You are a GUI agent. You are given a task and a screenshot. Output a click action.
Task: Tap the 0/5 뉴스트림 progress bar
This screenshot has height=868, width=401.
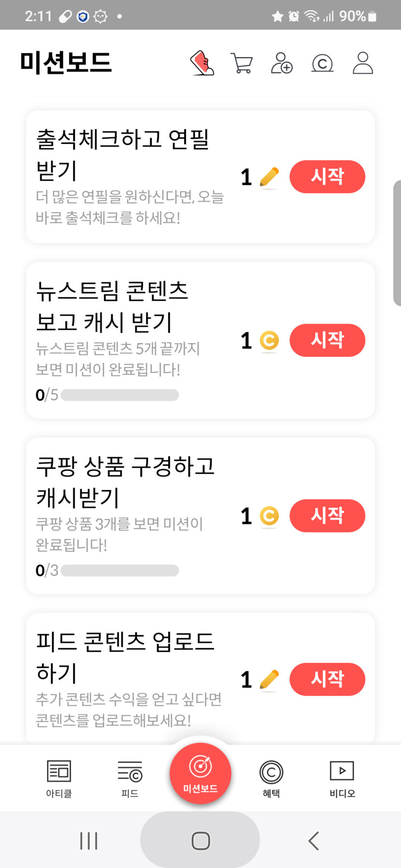pyautogui.click(x=120, y=395)
